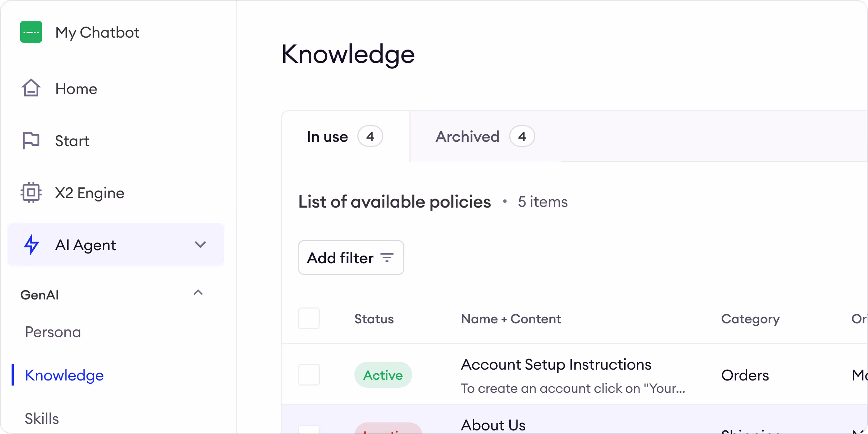Open Skills in the sidebar
This screenshot has width=868, height=434.
(x=42, y=418)
